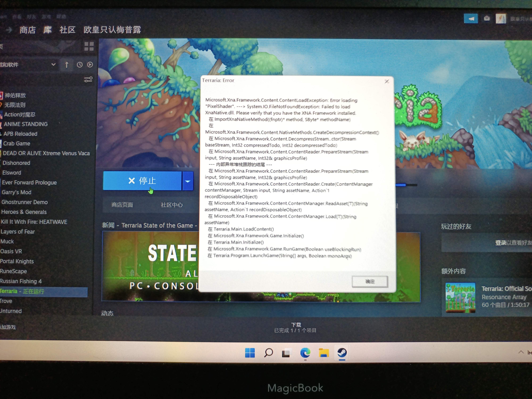Open the advanced filter sliders icon
The width and height of the screenshot is (532, 399).
(x=88, y=79)
